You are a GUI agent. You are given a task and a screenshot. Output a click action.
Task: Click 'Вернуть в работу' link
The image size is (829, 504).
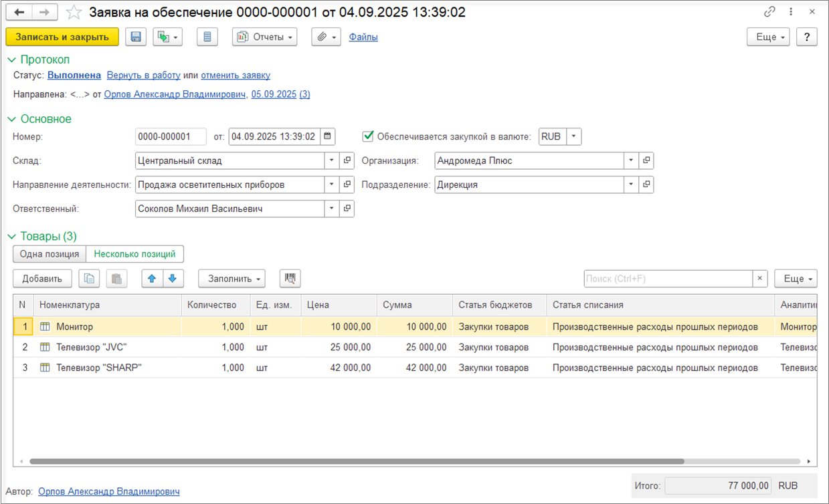(143, 76)
